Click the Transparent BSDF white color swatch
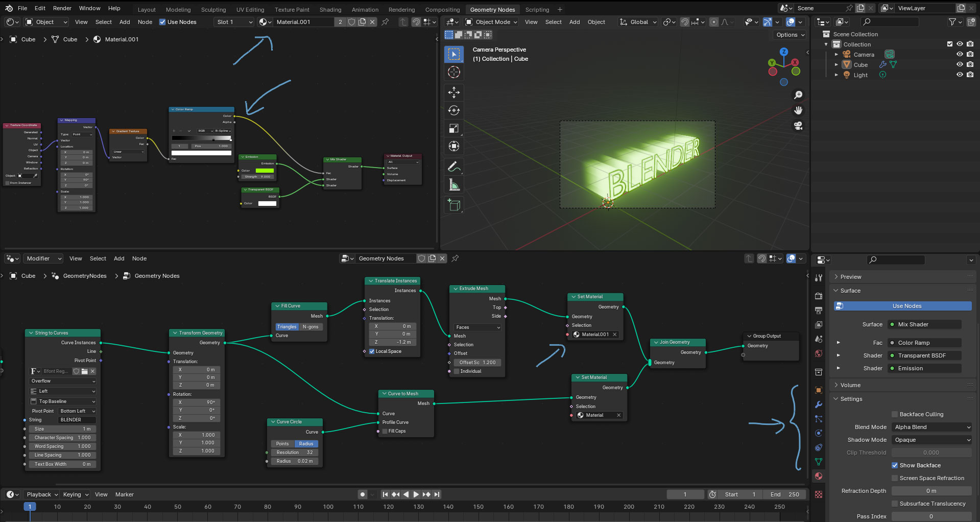Viewport: 980px width, 522px height. point(267,203)
